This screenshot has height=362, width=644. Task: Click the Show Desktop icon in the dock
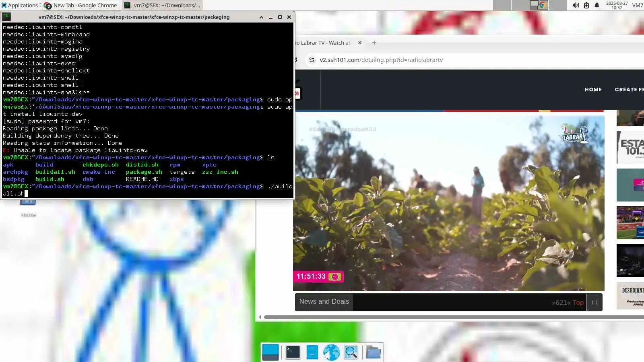(x=270, y=352)
